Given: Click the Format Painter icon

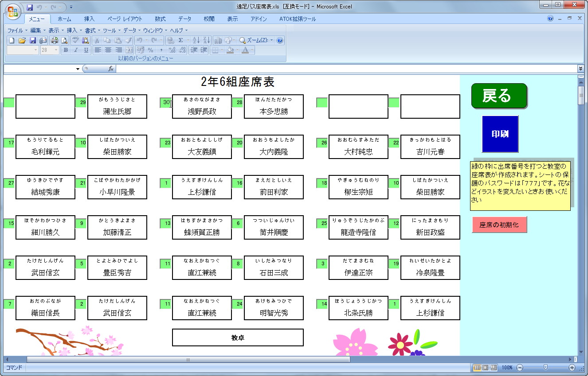Looking at the screenshot, I should tap(127, 40).
